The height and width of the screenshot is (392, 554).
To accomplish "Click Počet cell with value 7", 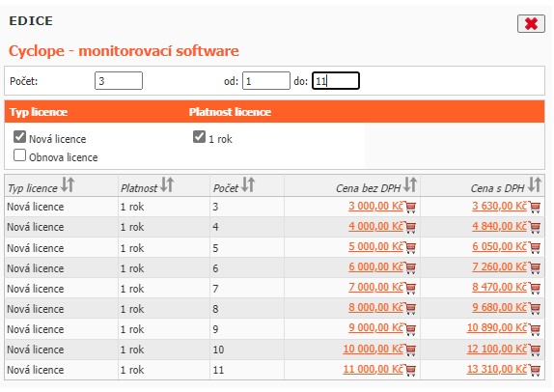I will 247,289.
